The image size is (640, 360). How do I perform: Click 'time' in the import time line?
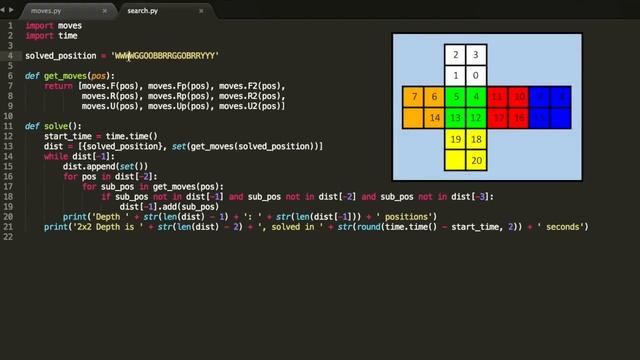(x=68, y=36)
